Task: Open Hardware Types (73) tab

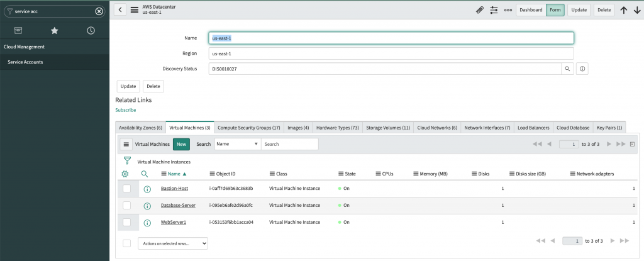Action: [338, 128]
